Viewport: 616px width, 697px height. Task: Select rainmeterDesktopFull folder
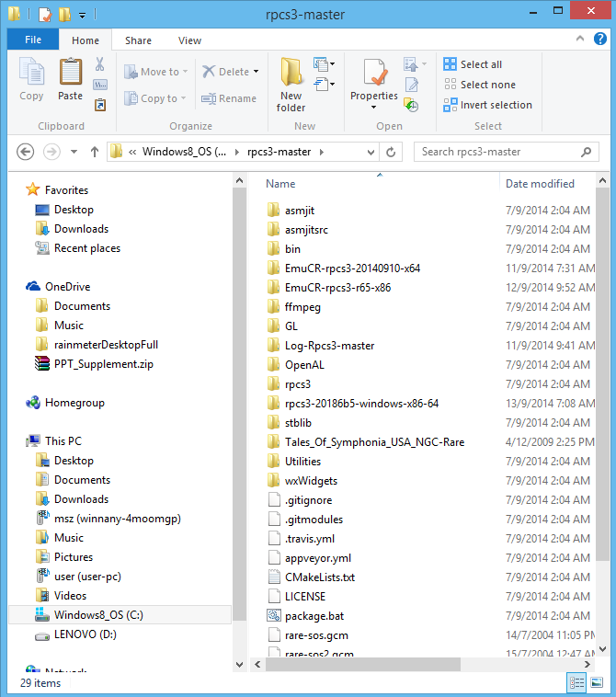point(106,345)
